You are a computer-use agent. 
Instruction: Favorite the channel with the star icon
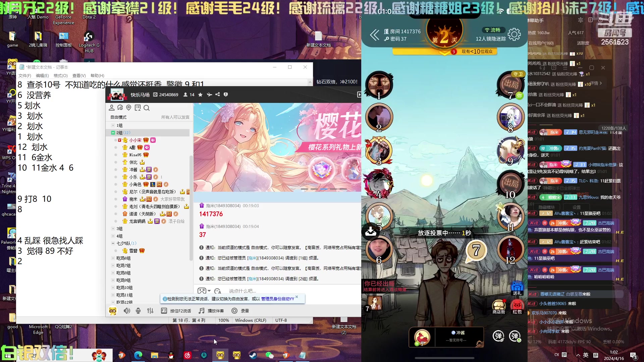coord(200,95)
